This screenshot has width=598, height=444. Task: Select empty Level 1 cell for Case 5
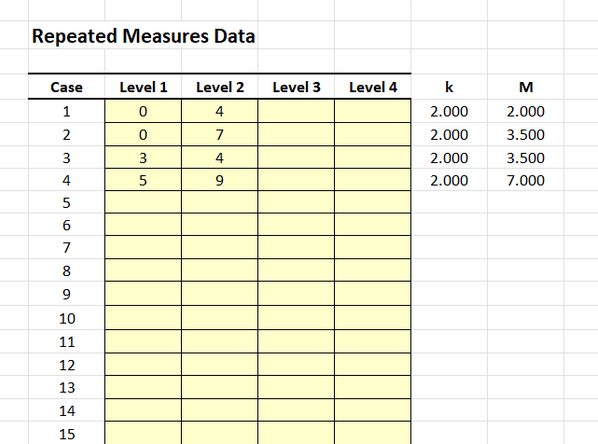(143, 202)
